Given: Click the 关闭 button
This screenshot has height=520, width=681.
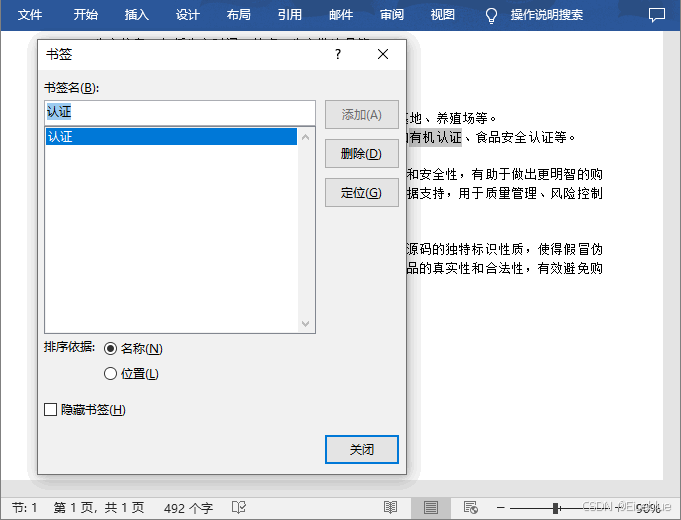Looking at the screenshot, I should click(x=361, y=450).
